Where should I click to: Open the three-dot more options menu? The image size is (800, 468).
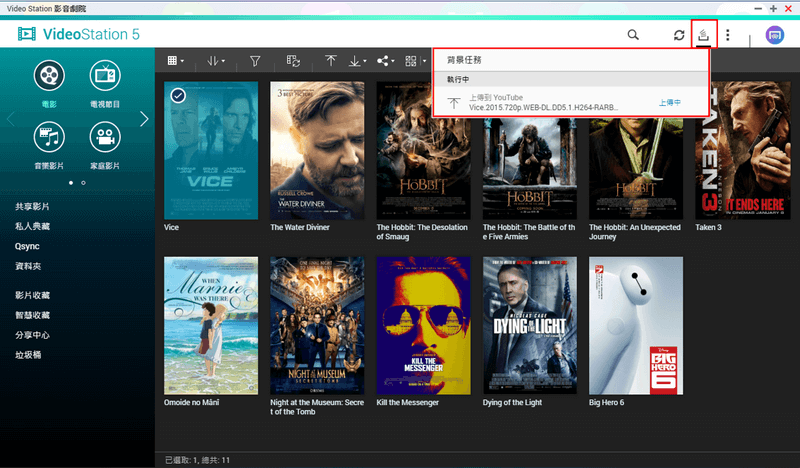(728, 35)
